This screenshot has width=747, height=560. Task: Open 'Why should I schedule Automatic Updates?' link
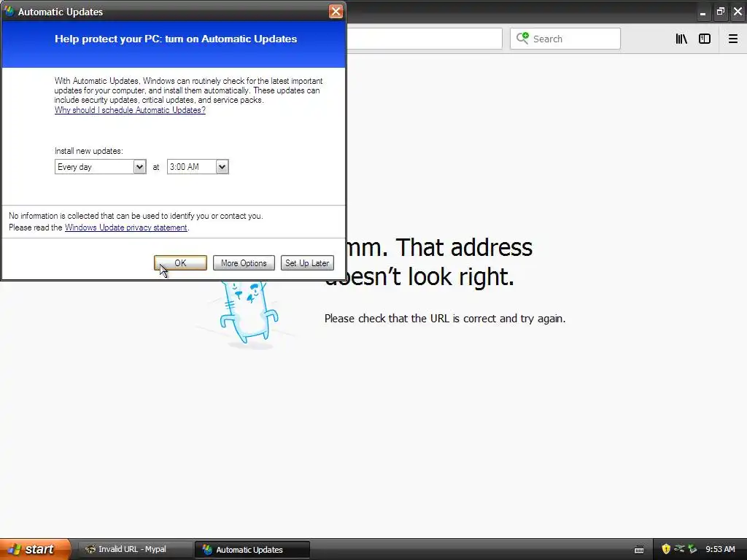coord(130,110)
